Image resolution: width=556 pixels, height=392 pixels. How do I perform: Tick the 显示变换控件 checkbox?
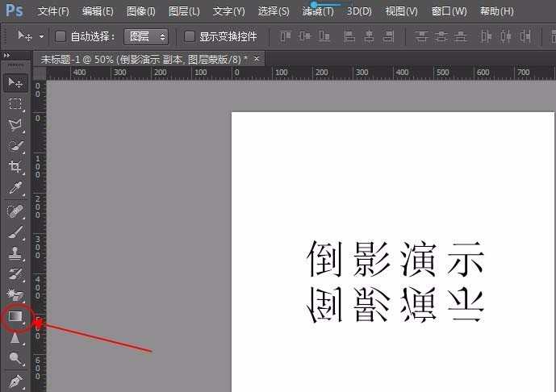tap(190, 37)
